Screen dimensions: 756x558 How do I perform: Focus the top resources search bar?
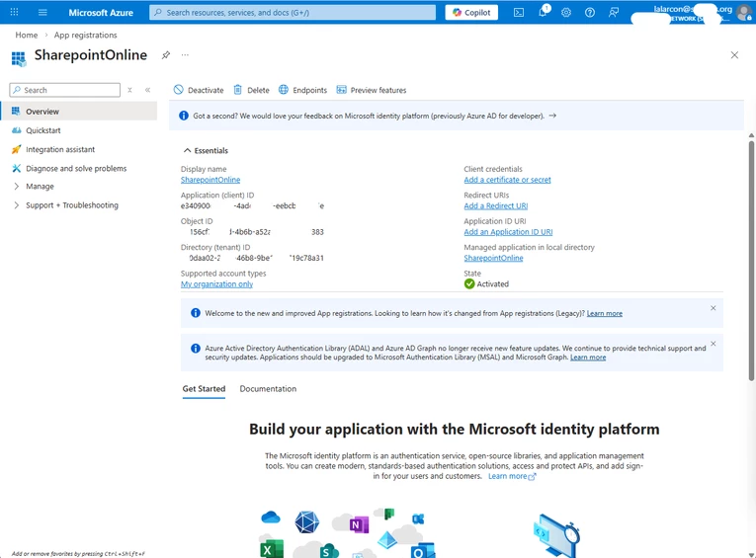293,13
